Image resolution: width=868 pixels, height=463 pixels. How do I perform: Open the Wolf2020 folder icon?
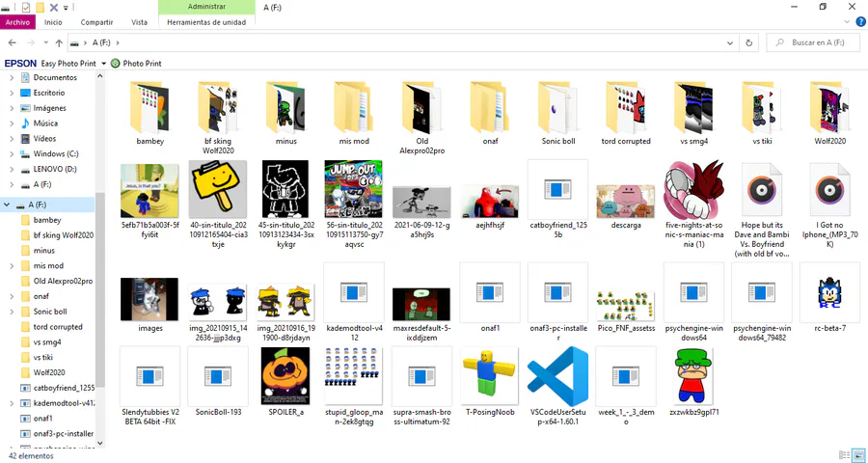pos(829,107)
